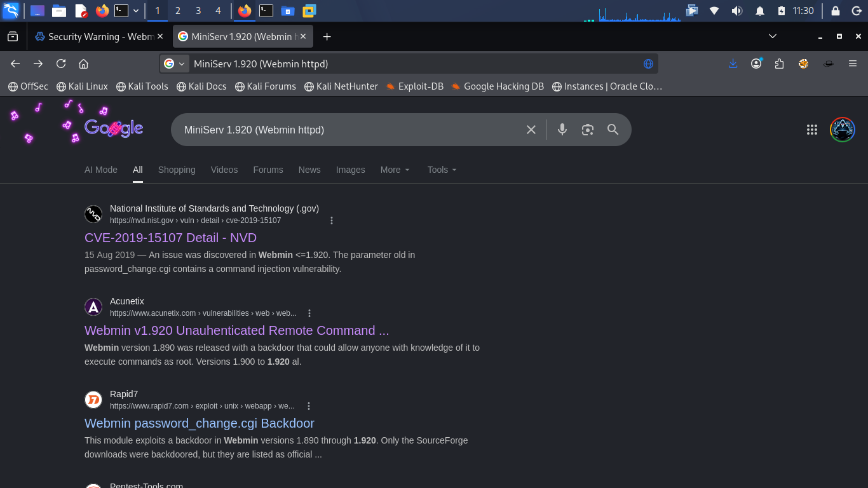Click the battery power manager icon
The height and width of the screenshot is (488, 868).
[782, 11]
